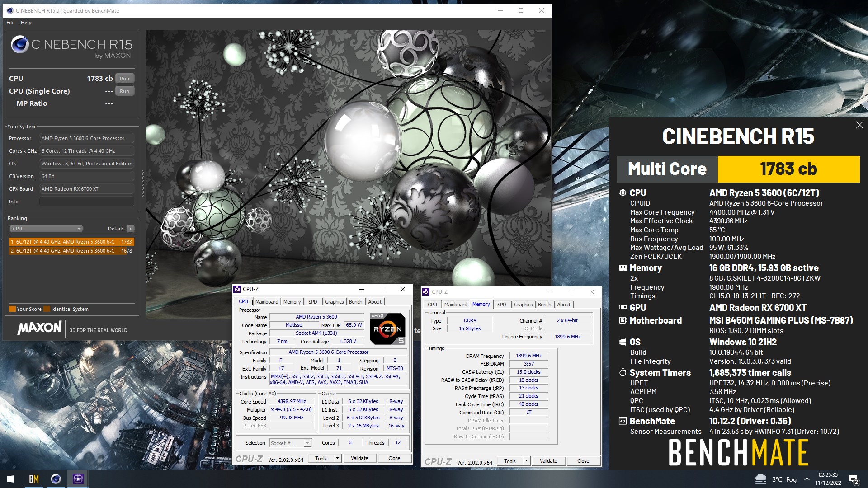This screenshot has height=488, width=868.
Task: Open the Ranking CPU dropdown
Action: (x=46, y=229)
